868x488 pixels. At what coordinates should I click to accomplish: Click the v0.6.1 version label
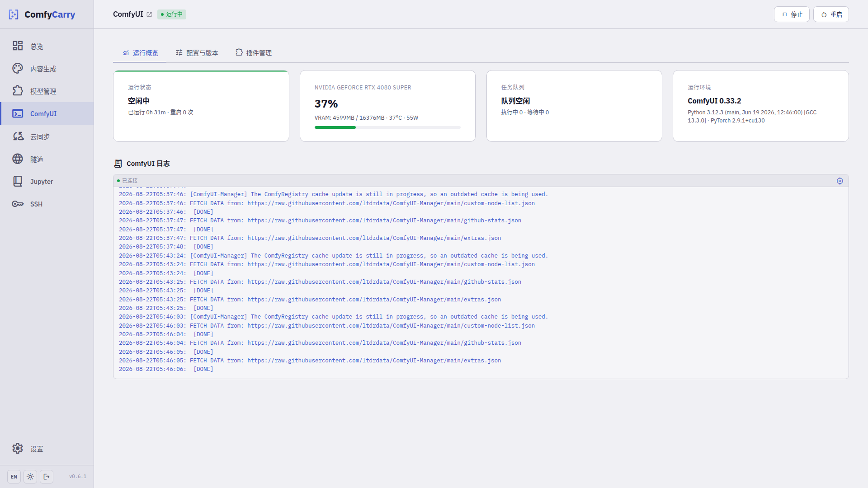[78, 477]
